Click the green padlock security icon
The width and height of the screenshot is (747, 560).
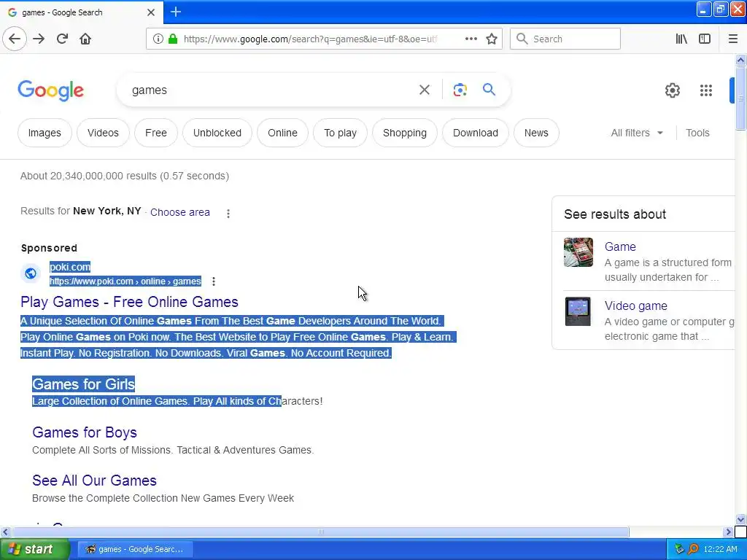pos(173,39)
